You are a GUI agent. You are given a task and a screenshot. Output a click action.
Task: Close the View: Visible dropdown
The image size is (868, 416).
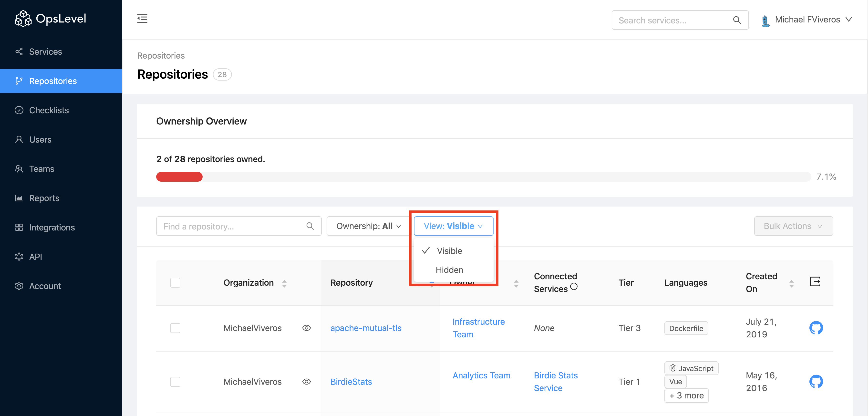454,226
